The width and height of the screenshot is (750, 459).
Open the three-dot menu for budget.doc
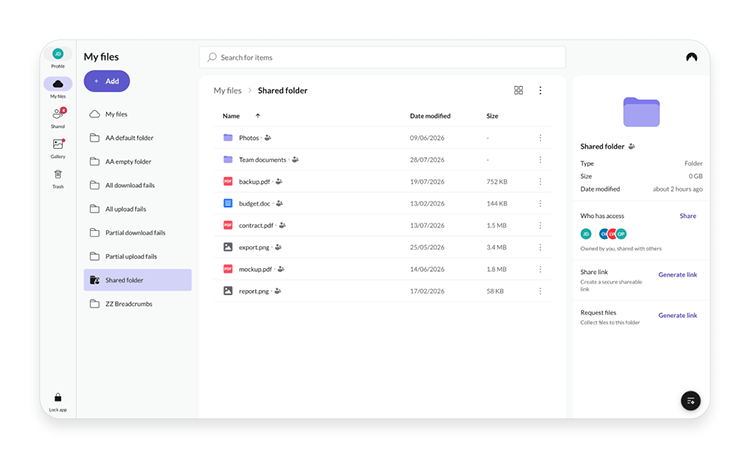(x=540, y=204)
